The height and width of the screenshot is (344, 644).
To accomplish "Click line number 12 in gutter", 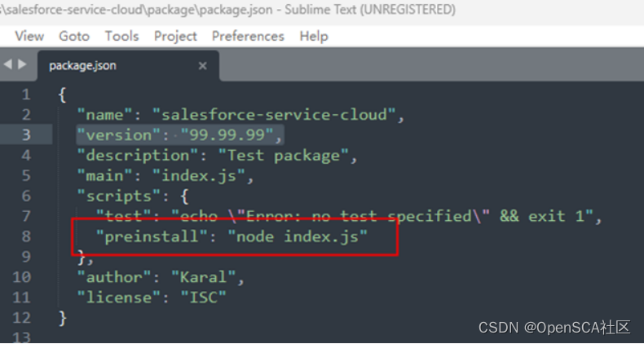I will pos(22,318).
